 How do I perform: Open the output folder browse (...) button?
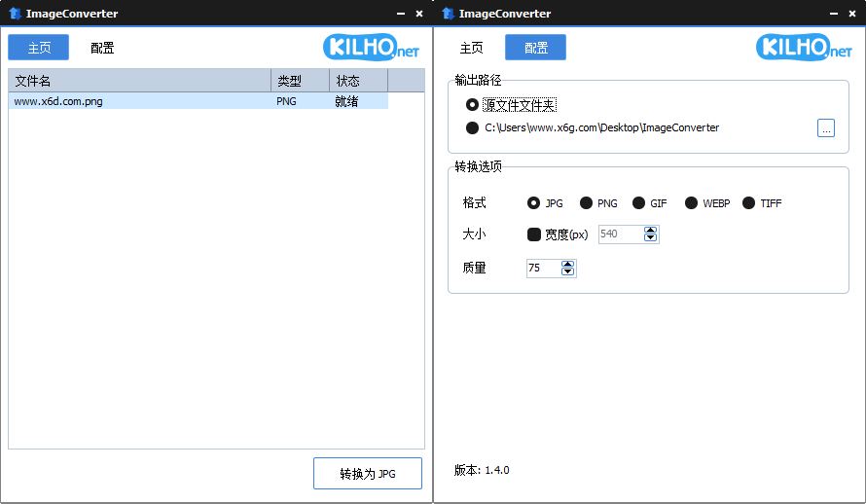pyautogui.click(x=826, y=128)
